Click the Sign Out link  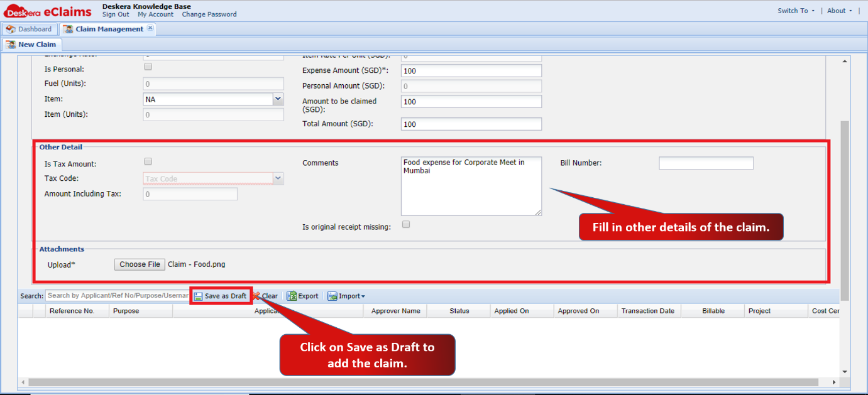(x=116, y=14)
